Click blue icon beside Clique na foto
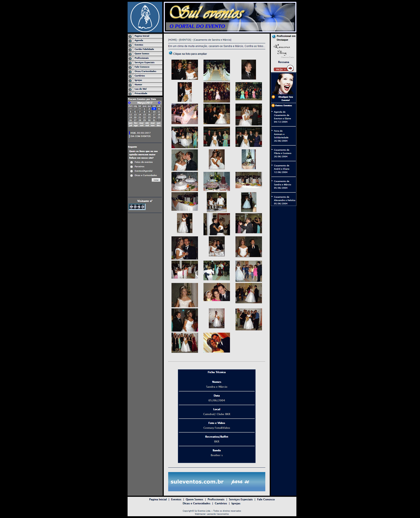Image resolution: width=420 pixels, height=518 pixels. (x=171, y=53)
